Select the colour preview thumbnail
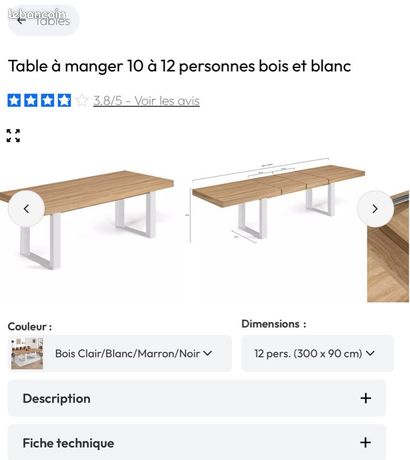This screenshot has height=460, width=410. [27, 353]
